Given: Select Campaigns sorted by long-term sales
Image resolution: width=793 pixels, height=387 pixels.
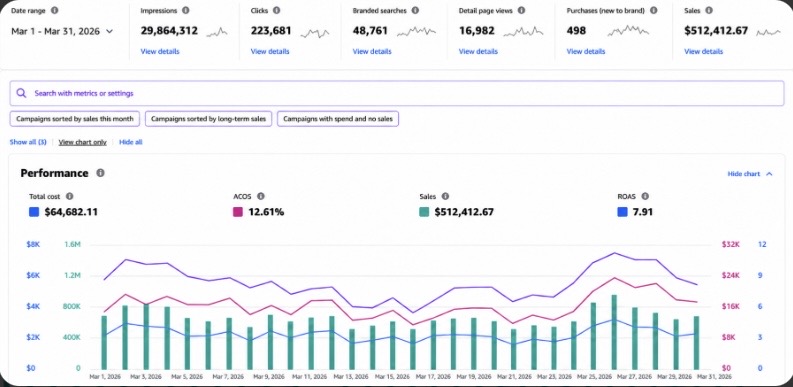Looking at the screenshot, I should pyautogui.click(x=208, y=119).
